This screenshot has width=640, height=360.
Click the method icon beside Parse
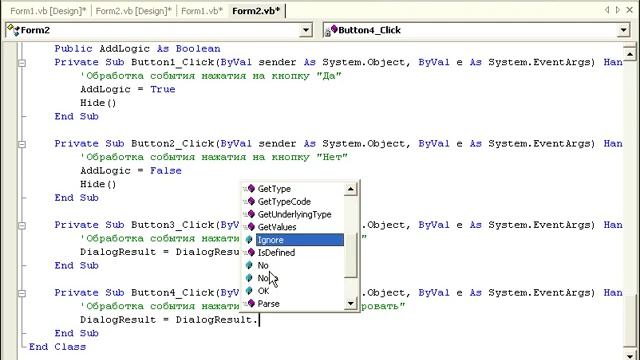point(250,303)
